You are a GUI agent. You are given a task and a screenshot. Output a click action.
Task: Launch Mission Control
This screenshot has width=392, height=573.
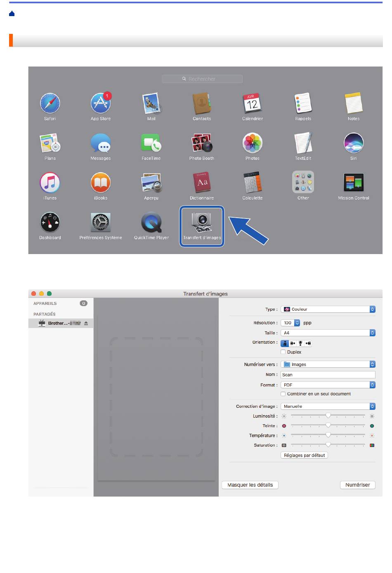(354, 183)
